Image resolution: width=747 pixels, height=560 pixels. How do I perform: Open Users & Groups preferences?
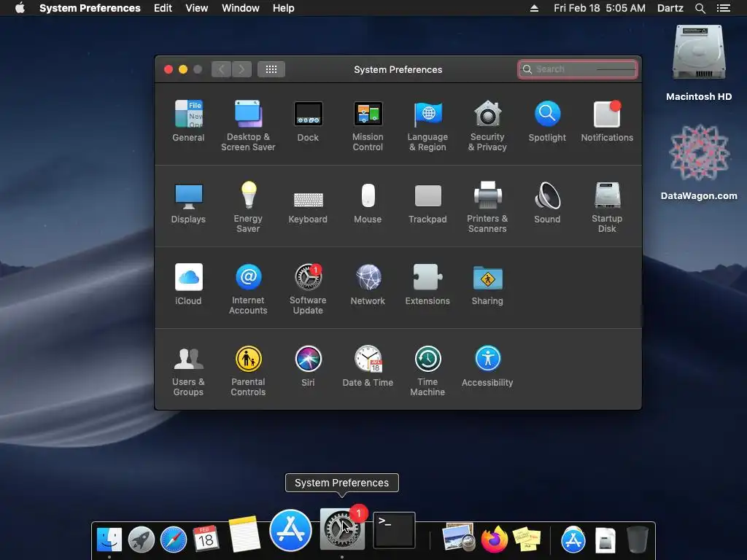click(188, 371)
